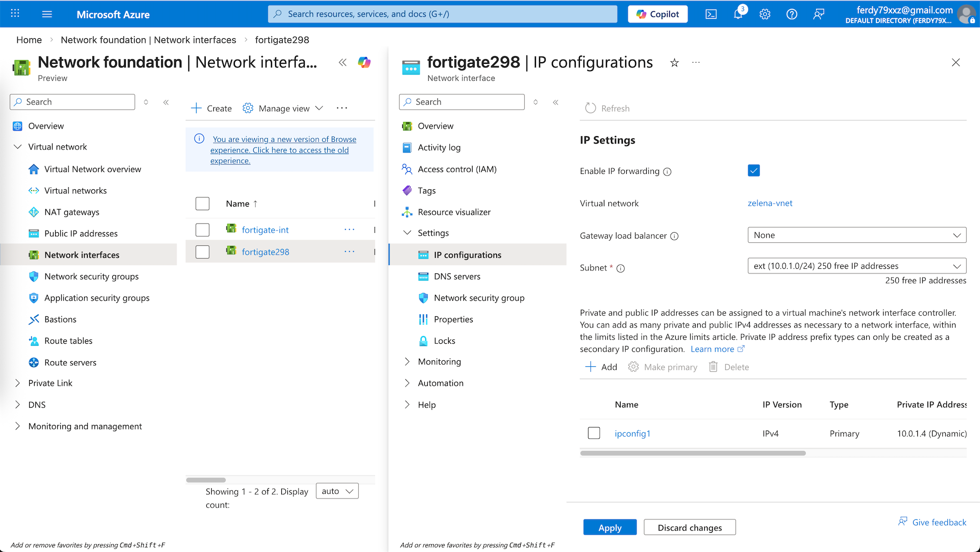The image size is (980, 552).
Task: Open the Copilot icon beside Network foundation
Action: pos(364,62)
